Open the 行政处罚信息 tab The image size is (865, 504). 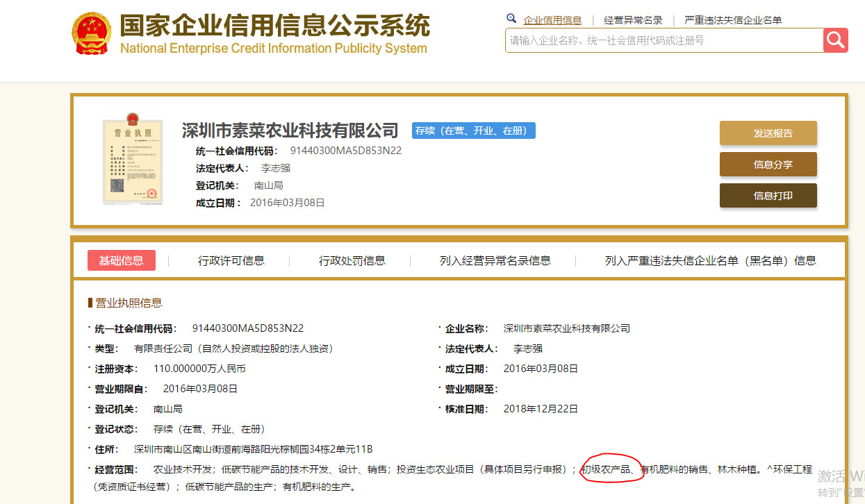[352, 261]
